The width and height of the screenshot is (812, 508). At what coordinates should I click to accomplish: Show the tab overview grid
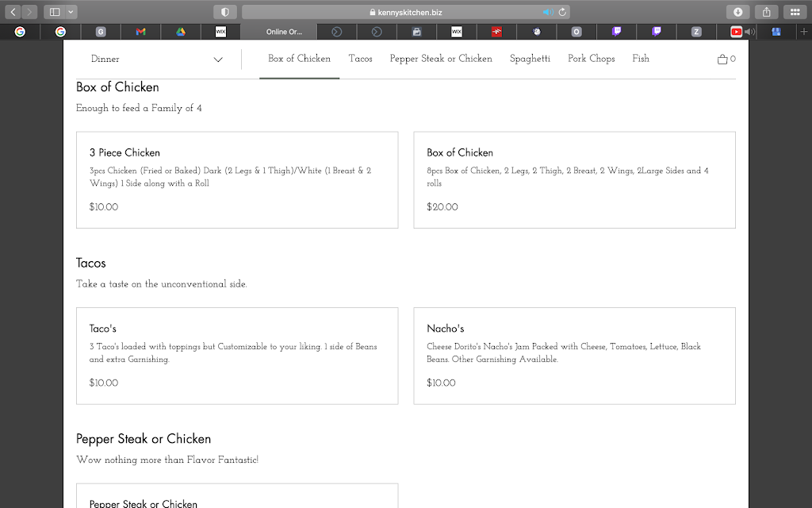[794, 12]
